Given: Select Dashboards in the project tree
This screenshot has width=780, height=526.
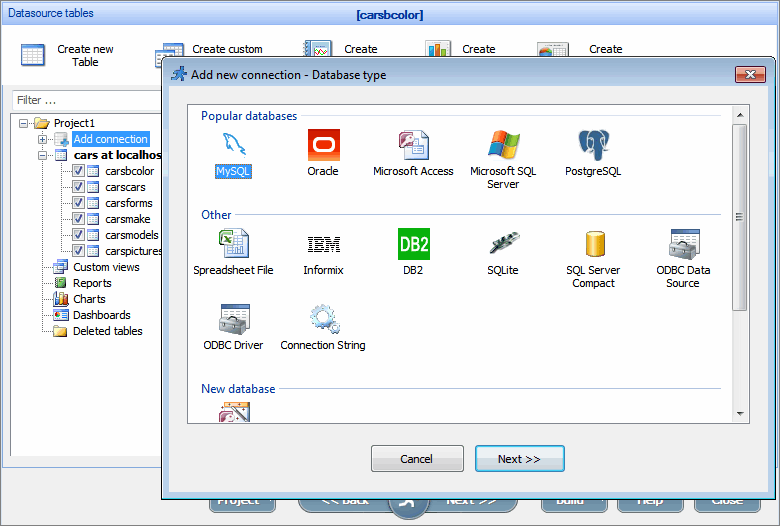Looking at the screenshot, I should 101,315.
